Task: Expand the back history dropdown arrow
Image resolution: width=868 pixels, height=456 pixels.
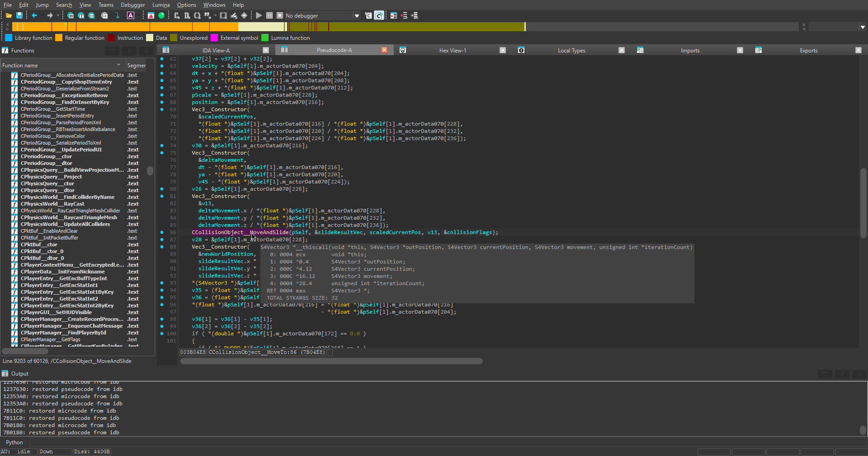Action: pyautogui.click(x=42, y=15)
